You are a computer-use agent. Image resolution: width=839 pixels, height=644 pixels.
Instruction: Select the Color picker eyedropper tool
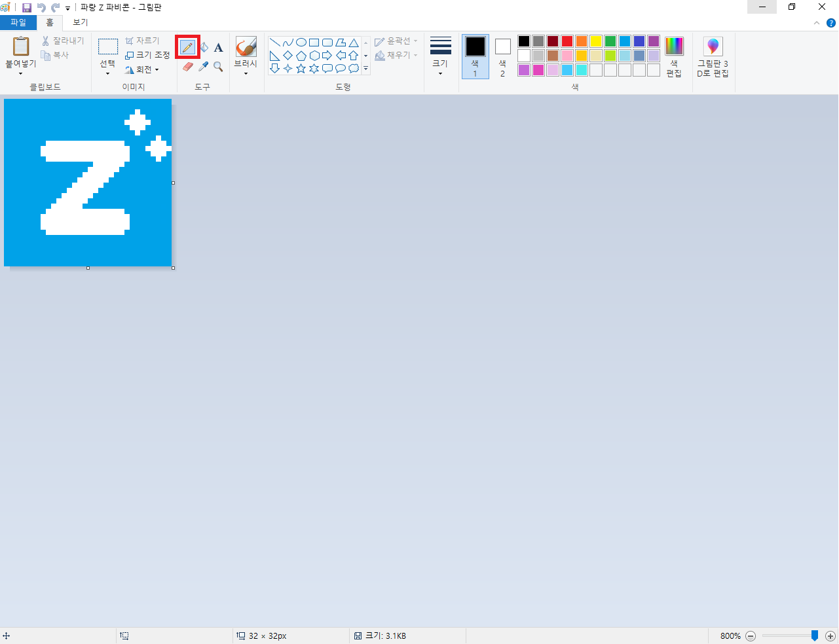[x=204, y=67]
